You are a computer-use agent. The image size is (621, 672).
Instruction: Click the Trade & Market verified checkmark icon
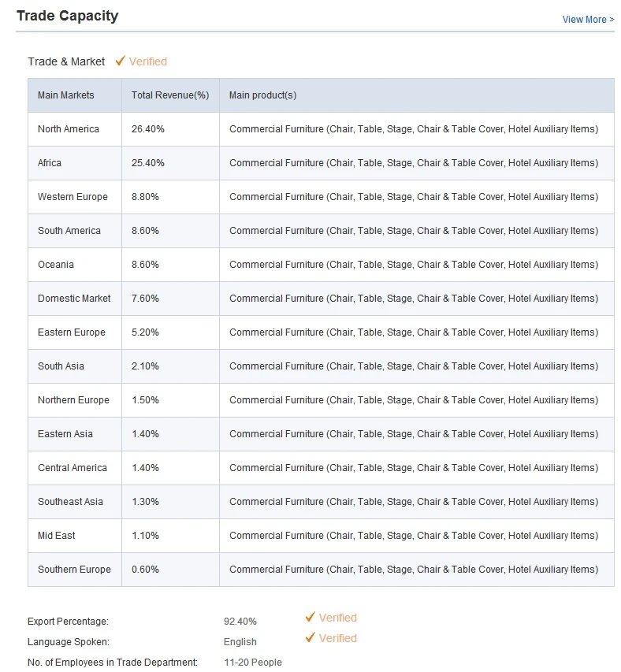(121, 61)
